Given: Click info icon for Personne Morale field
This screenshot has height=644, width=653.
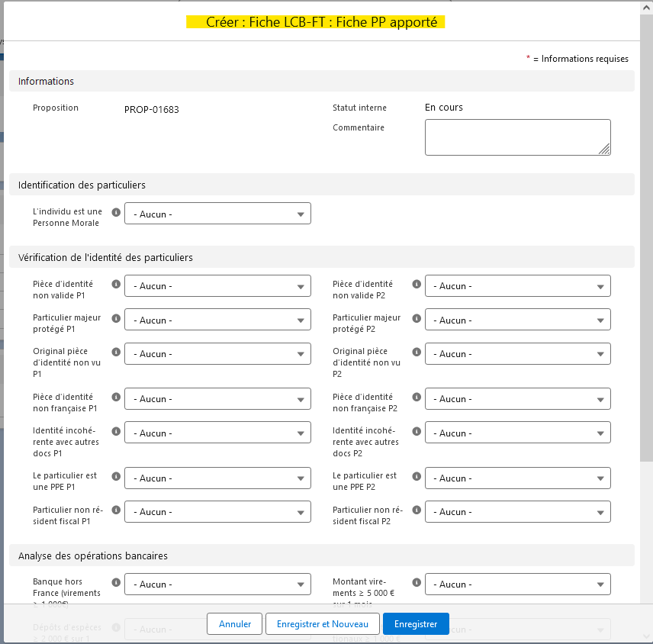Looking at the screenshot, I should (x=116, y=213).
